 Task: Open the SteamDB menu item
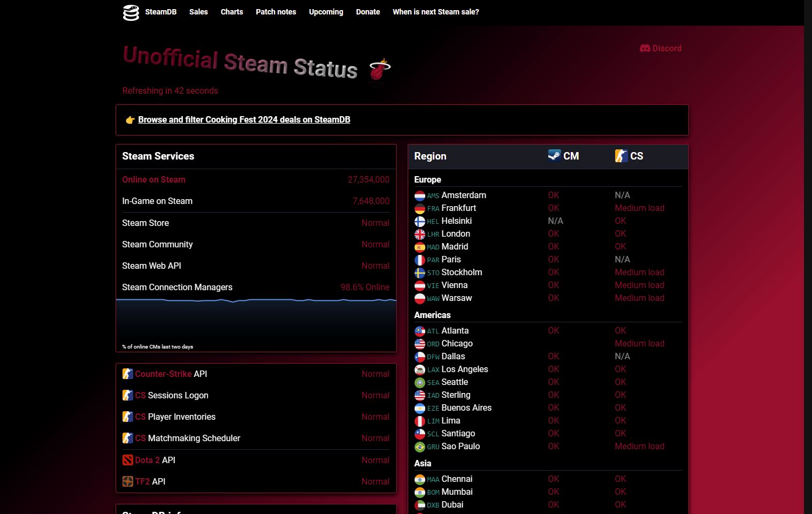pyautogui.click(x=160, y=12)
